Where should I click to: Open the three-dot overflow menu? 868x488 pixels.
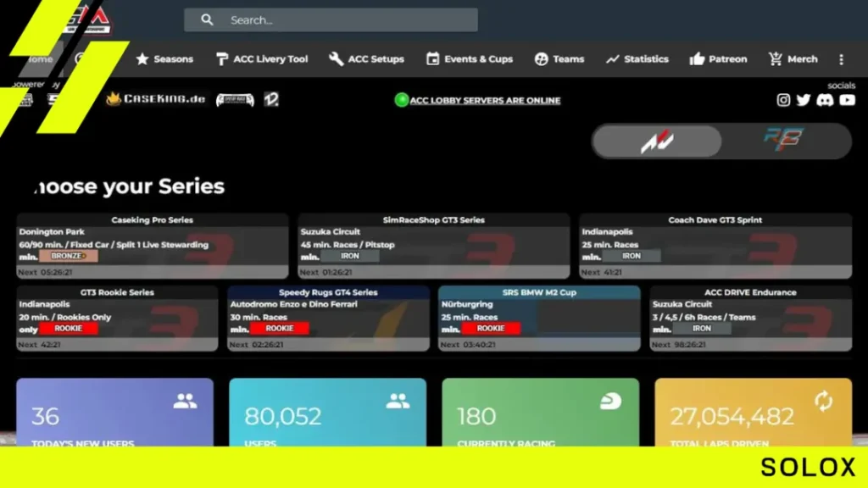coord(841,59)
